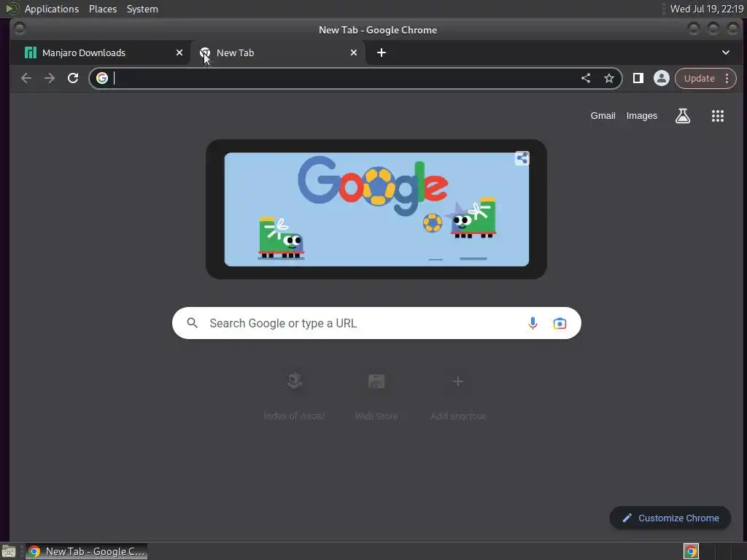Open the Google soccer Doodle image
Viewport: 747px width, 560px height.
pos(376,209)
